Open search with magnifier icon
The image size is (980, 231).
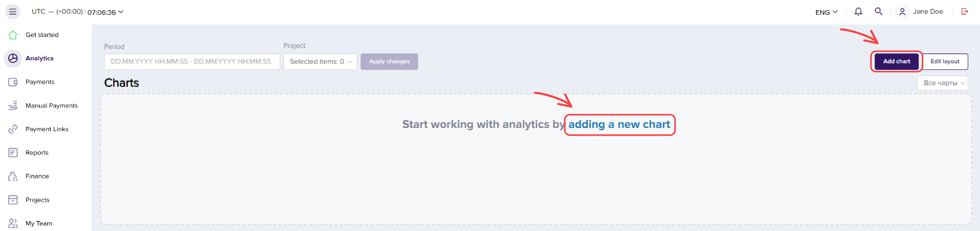tap(878, 11)
